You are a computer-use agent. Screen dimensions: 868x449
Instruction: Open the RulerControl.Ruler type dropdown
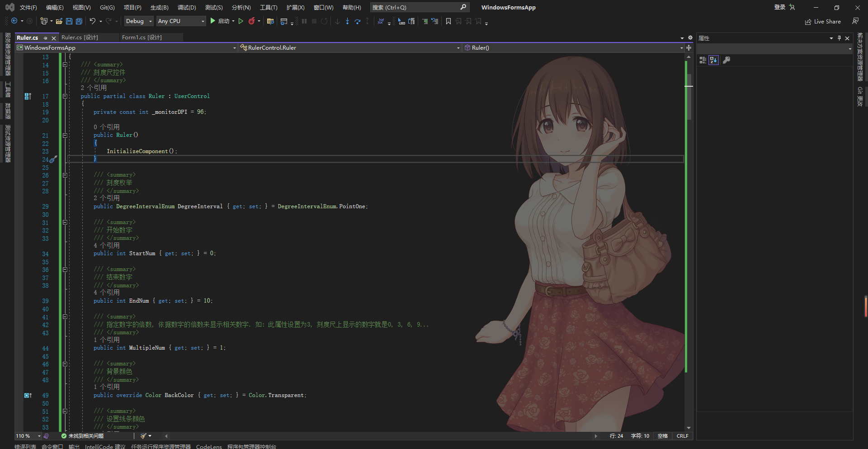tap(349, 47)
